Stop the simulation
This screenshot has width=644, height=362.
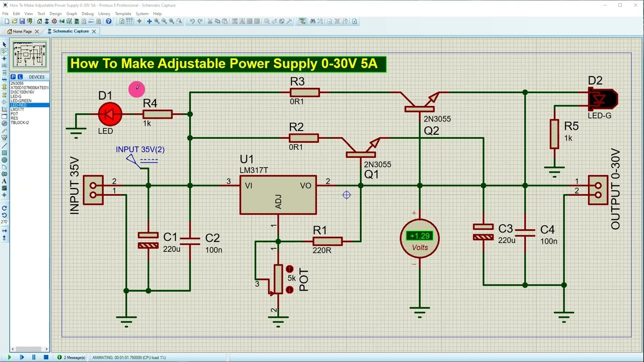pyautogui.click(x=46, y=357)
